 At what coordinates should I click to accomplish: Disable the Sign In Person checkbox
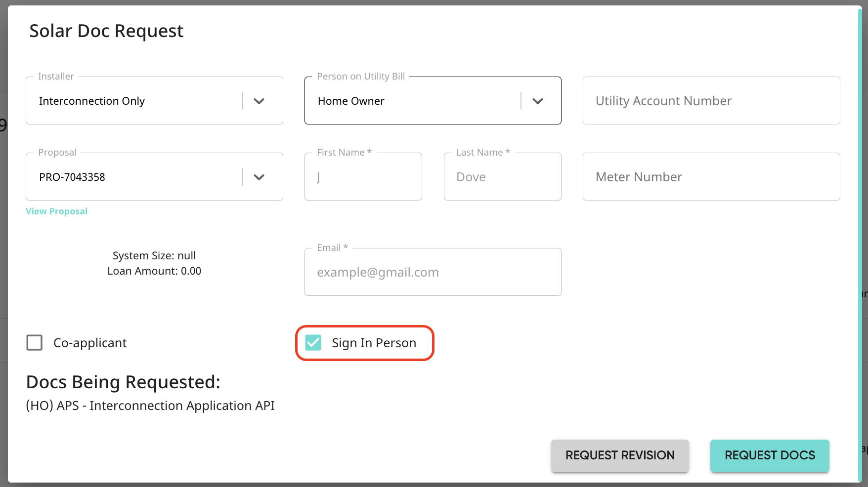tap(312, 342)
